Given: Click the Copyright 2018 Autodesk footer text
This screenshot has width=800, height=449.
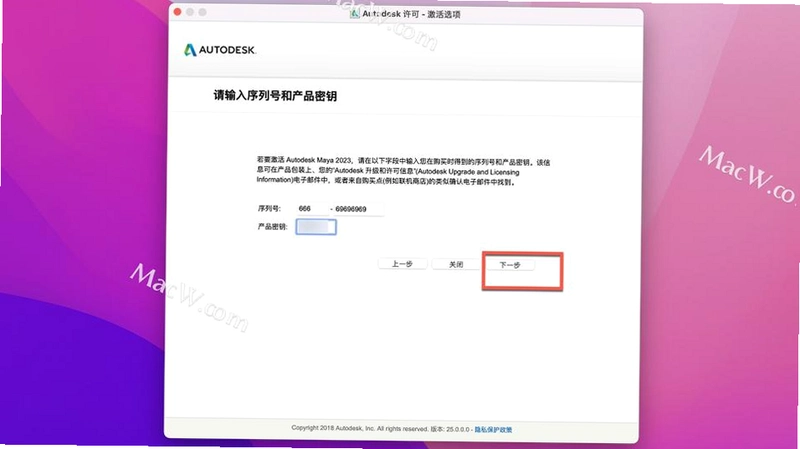Looking at the screenshot, I should point(380,429).
